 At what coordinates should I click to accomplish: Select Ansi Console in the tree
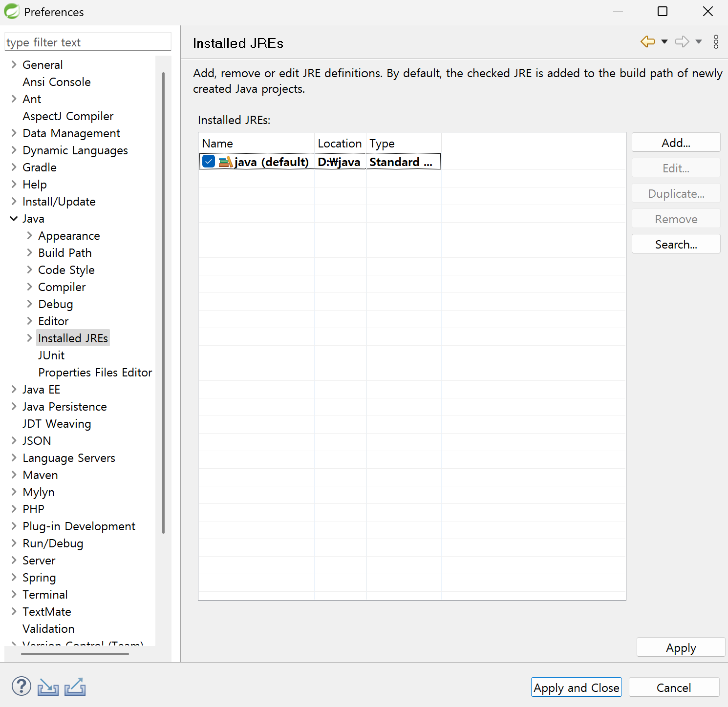[x=57, y=82]
